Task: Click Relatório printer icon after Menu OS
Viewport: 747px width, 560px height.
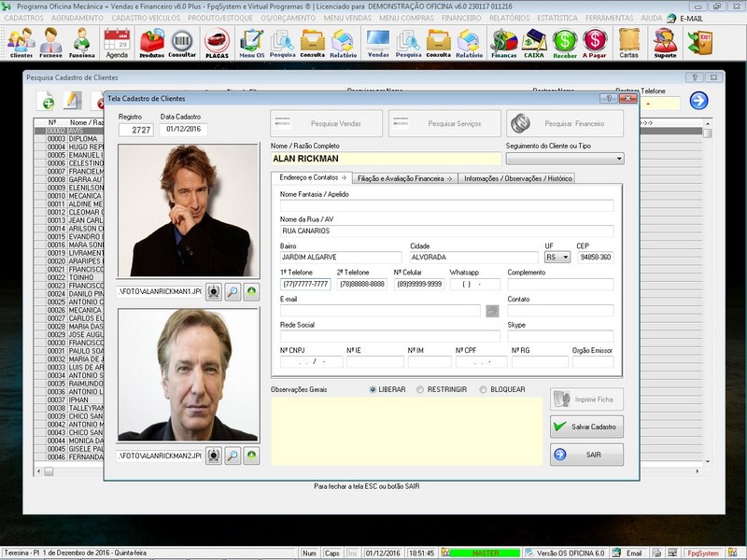Action: tap(343, 43)
